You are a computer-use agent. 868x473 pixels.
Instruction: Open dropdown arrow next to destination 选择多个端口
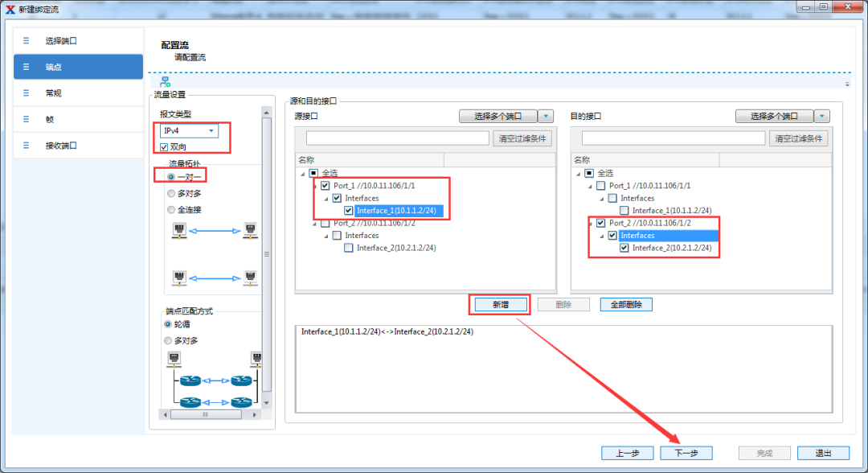(822, 117)
